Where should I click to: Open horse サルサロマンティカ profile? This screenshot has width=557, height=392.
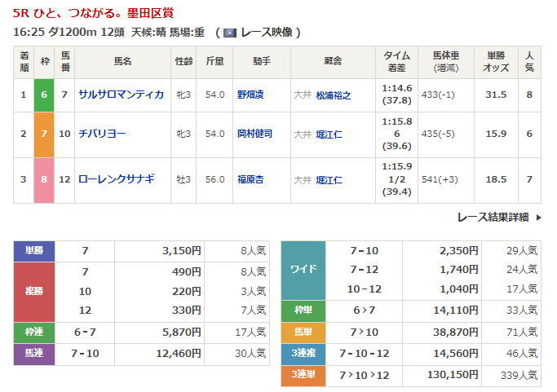(121, 95)
